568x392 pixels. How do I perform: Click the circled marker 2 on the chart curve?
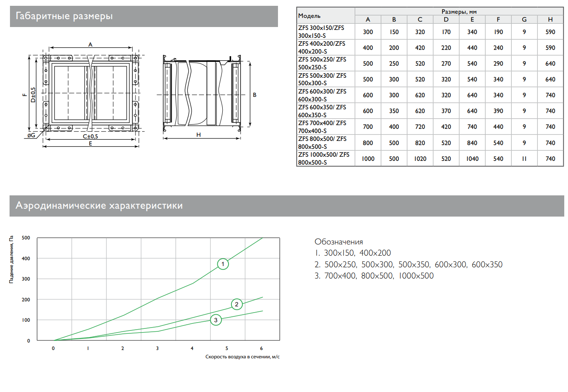(x=237, y=304)
